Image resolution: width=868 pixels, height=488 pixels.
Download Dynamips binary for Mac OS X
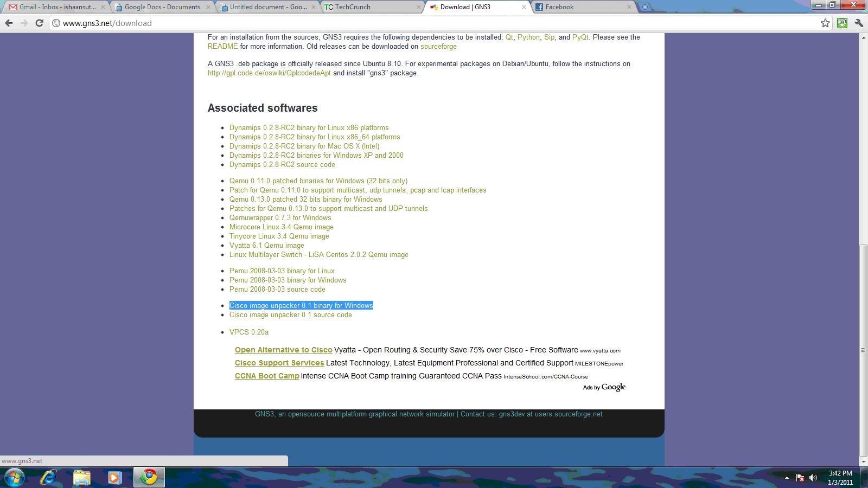click(304, 146)
